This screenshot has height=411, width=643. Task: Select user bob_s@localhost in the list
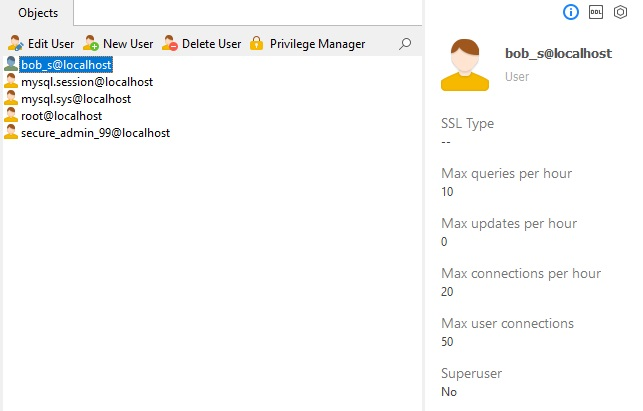click(x=66, y=65)
